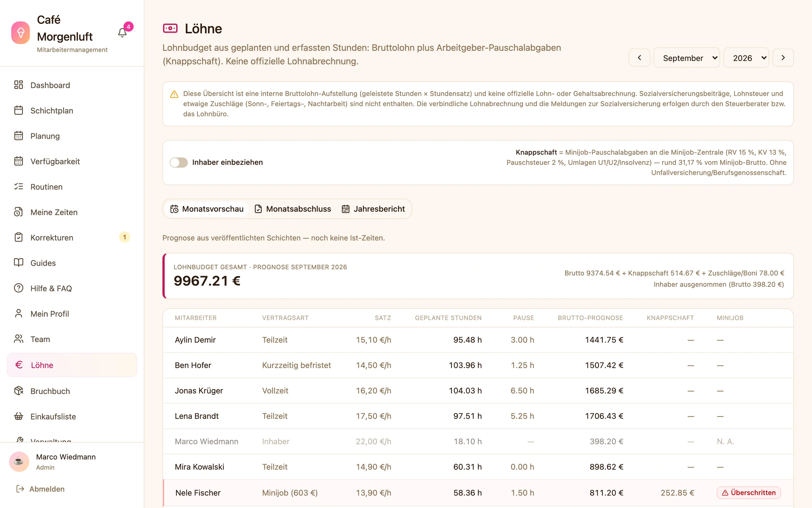Image resolution: width=812 pixels, height=508 pixels.
Task: Click Ben Hofer employee name
Action: click(x=193, y=365)
